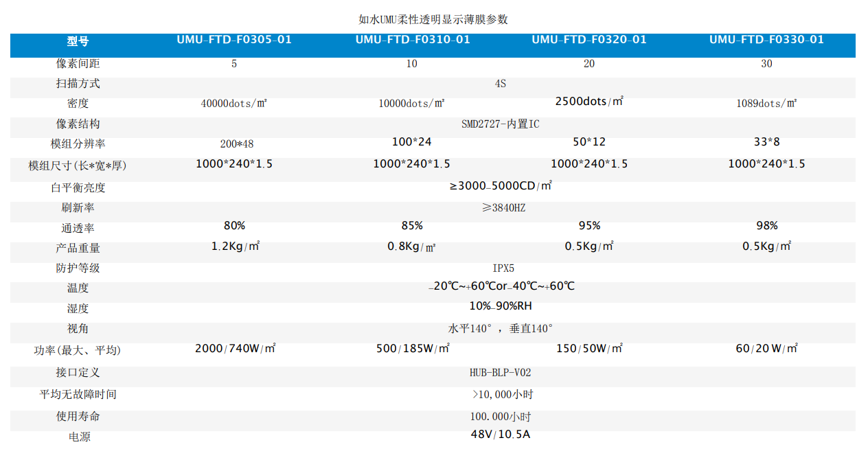
Task: Click column header UMU-FTD-F0320-01
Action: pos(589,40)
